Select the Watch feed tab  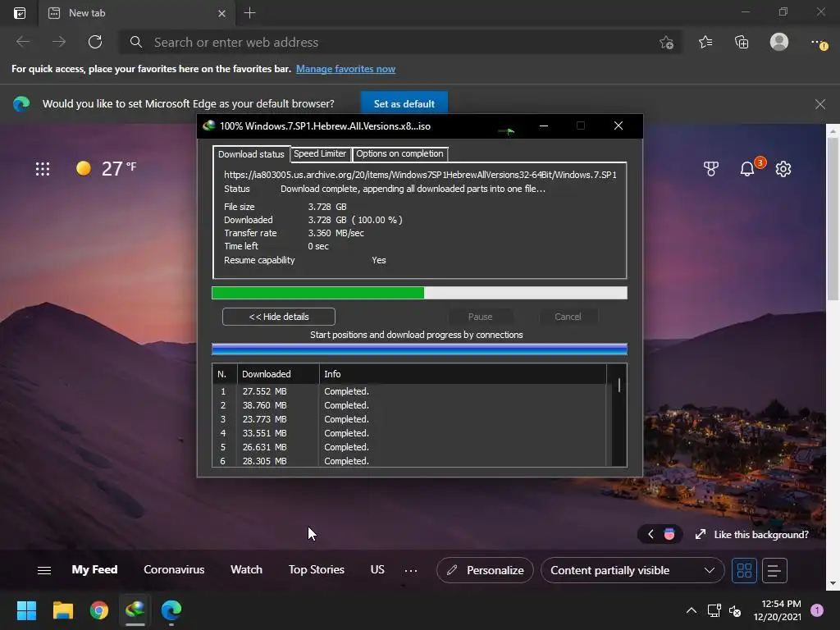[x=246, y=570]
